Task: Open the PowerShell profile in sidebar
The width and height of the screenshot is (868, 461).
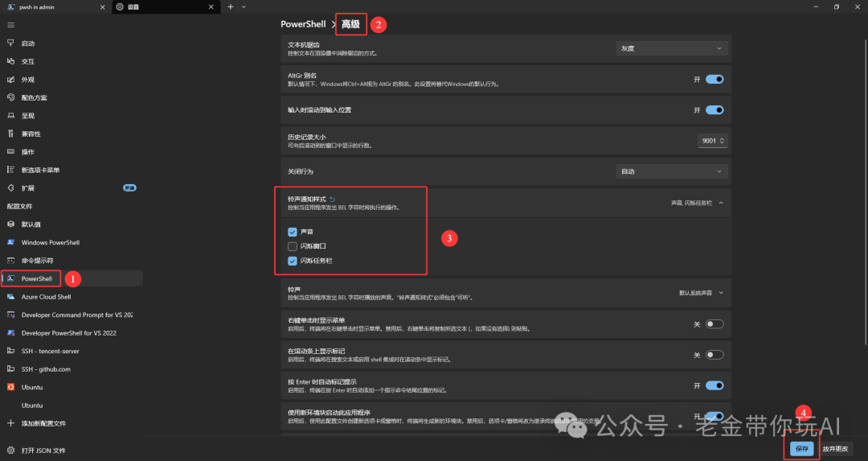Action: coord(72,278)
